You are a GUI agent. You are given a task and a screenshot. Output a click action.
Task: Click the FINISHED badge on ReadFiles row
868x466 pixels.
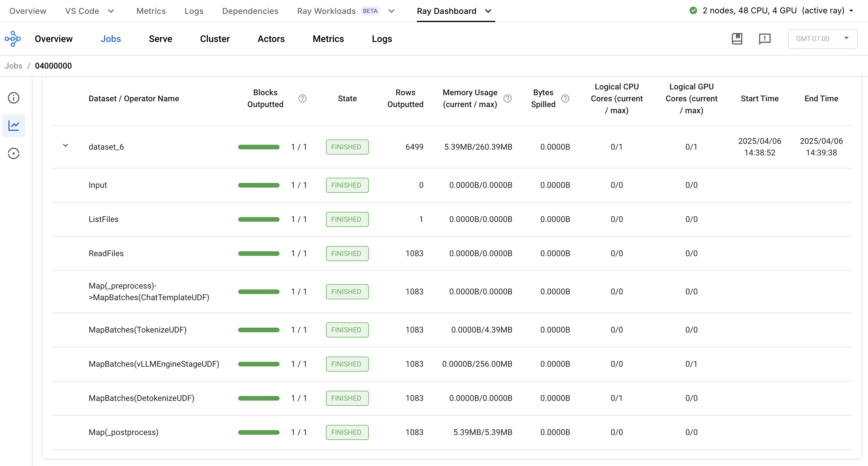[x=347, y=253]
